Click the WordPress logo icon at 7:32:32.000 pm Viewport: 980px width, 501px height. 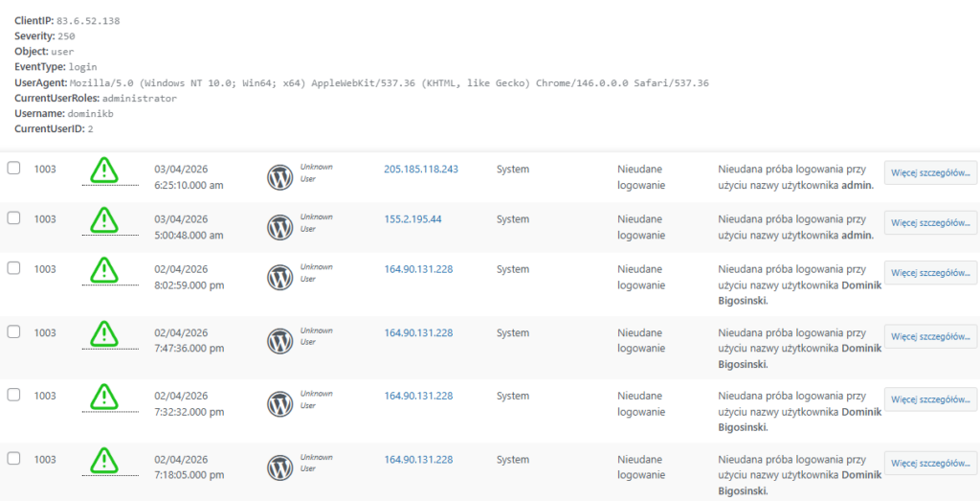[x=280, y=404]
